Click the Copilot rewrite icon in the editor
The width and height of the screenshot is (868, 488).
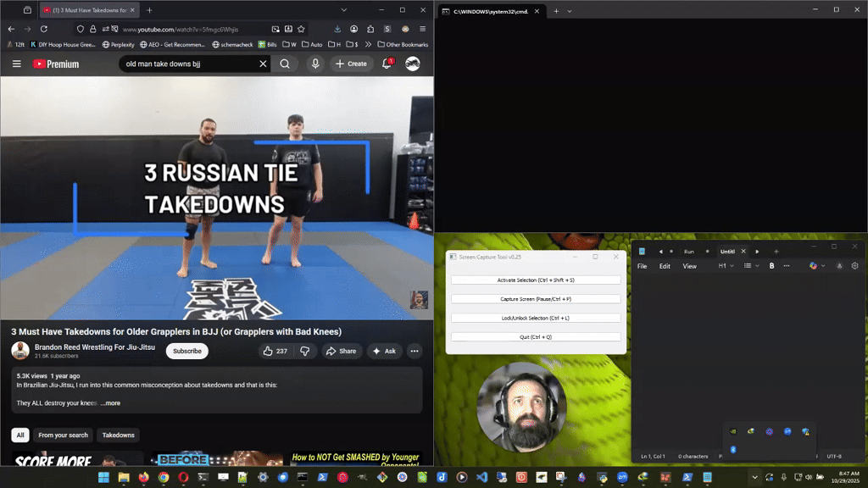(x=814, y=265)
